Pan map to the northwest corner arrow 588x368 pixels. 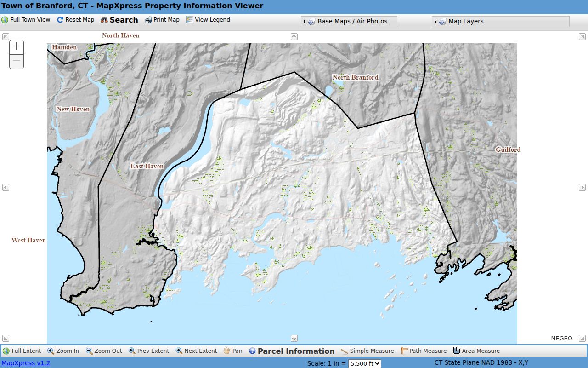(x=6, y=36)
